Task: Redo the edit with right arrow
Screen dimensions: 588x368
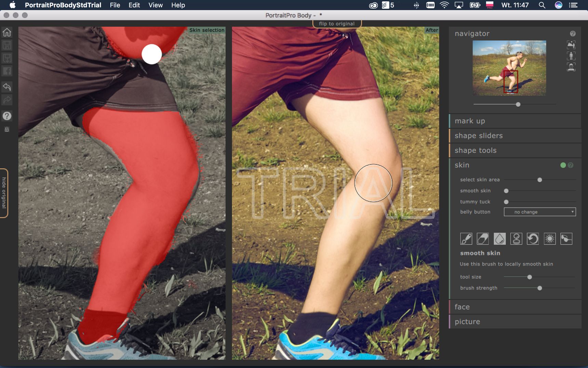Action: tap(7, 100)
